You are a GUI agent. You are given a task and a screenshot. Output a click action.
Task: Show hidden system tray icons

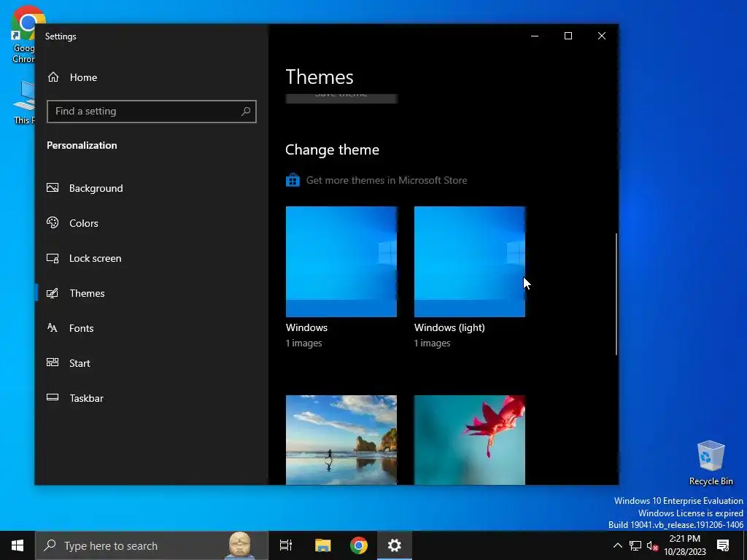(x=617, y=545)
